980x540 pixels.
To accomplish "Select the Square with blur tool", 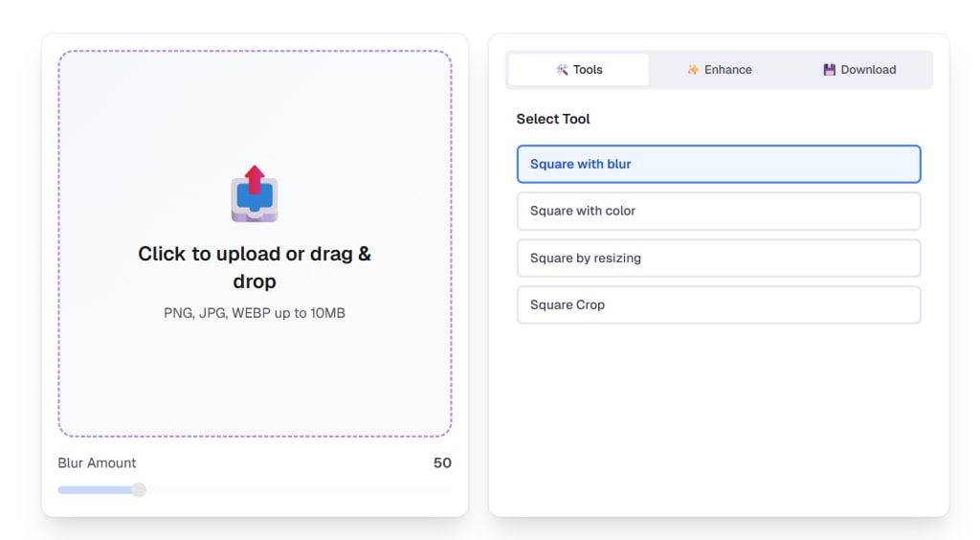I will (x=719, y=165).
